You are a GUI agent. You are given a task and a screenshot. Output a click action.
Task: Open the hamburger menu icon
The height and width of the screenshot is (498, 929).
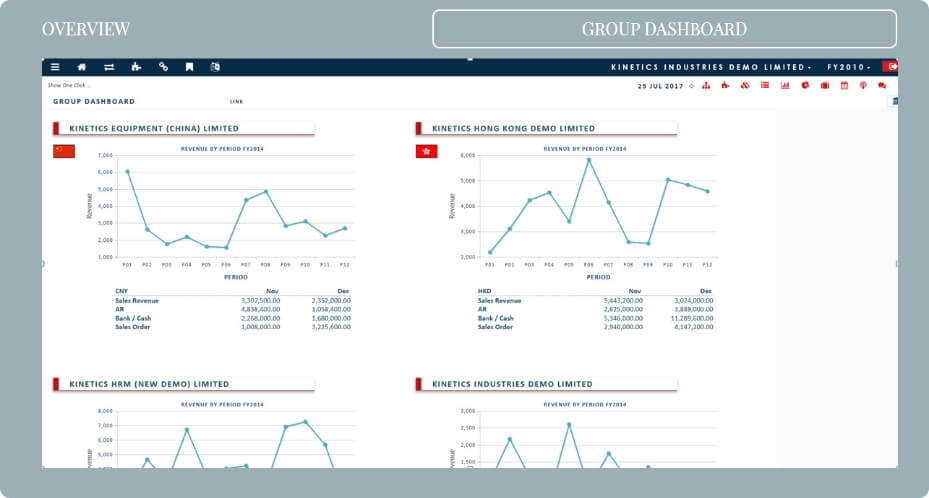(x=55, y=67)
